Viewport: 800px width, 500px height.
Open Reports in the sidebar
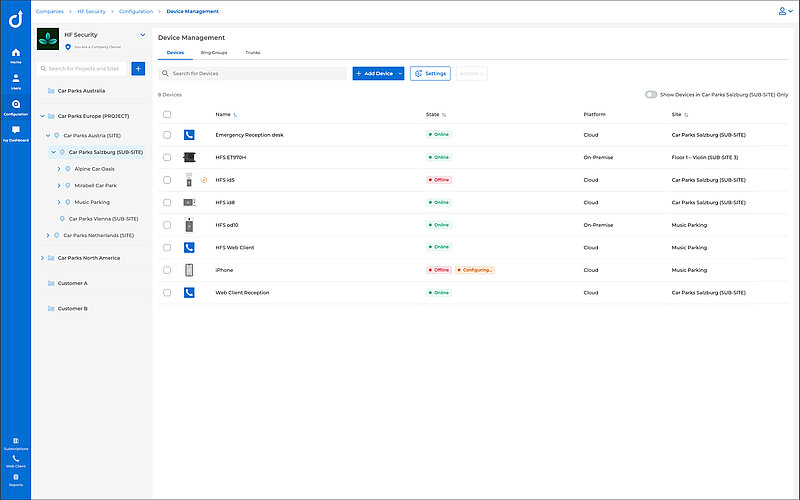(x=15, y=479)
